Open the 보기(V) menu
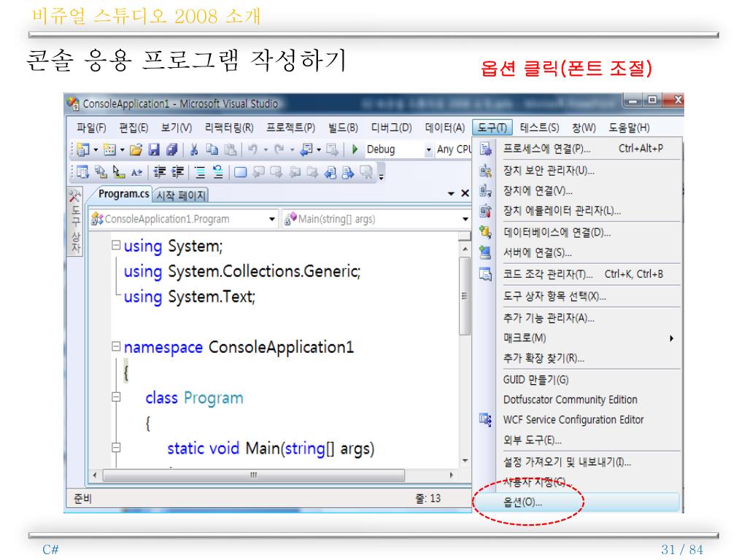Viewport: 747px width, 560px height. (177, 128)
